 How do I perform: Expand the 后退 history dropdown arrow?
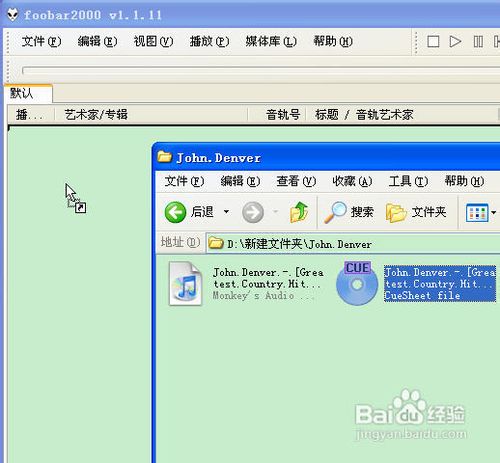point(226,212)
